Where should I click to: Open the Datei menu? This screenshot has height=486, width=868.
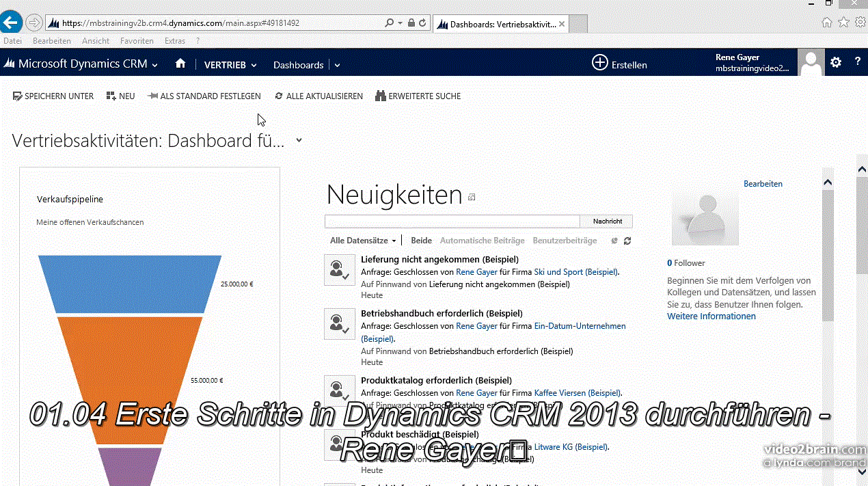coord(12,41)
